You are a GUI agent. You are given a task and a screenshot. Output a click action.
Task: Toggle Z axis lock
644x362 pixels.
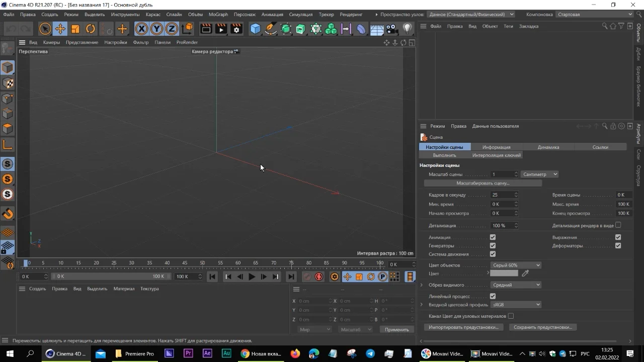tap(172, 29)
